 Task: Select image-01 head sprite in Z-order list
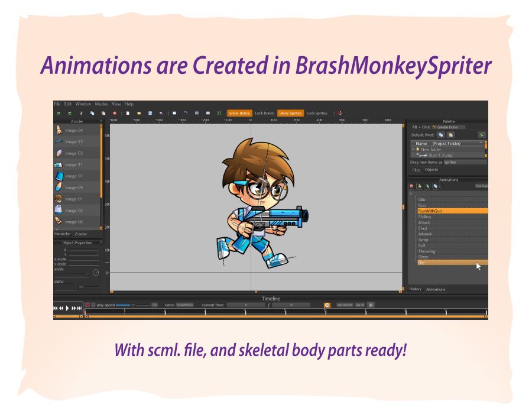point(77,199)
